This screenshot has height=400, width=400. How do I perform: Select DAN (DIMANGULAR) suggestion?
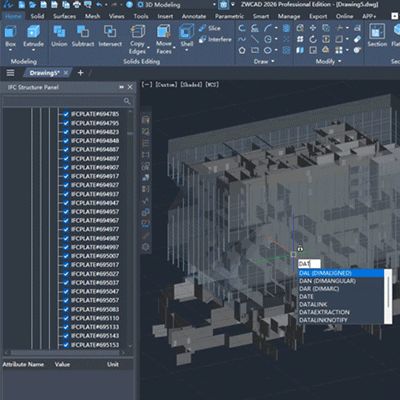[340, 281]
